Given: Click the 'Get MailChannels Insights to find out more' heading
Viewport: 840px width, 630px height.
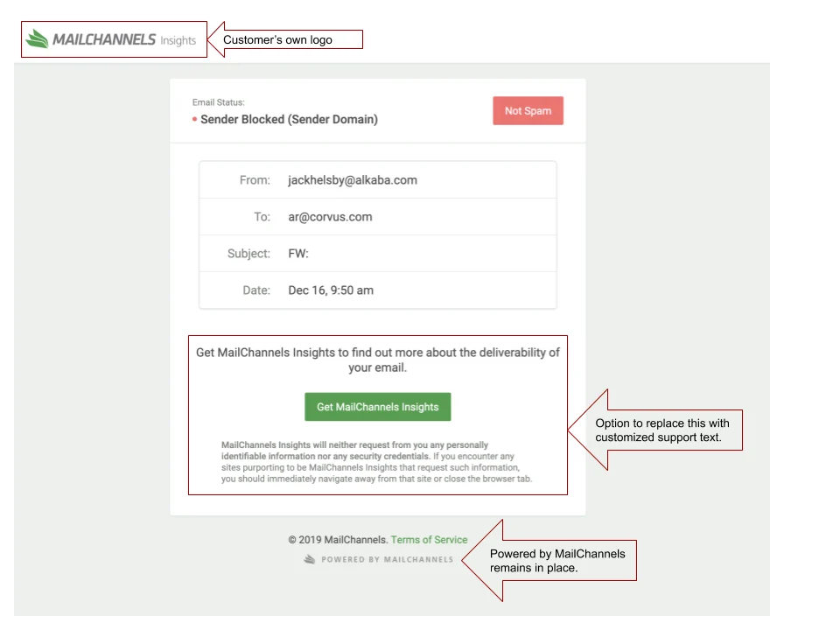Looking at the screenshot, I should pos(378,360).
